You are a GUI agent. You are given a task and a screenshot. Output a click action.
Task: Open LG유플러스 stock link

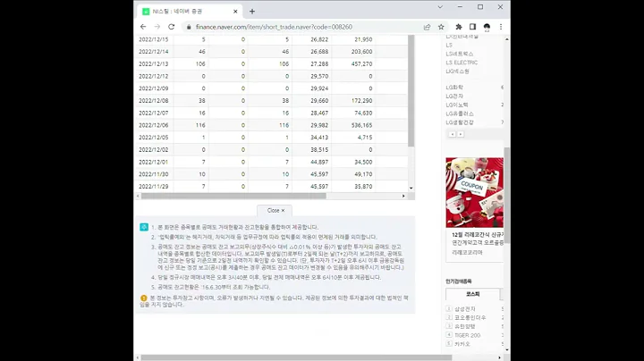(x=460, y=113)
